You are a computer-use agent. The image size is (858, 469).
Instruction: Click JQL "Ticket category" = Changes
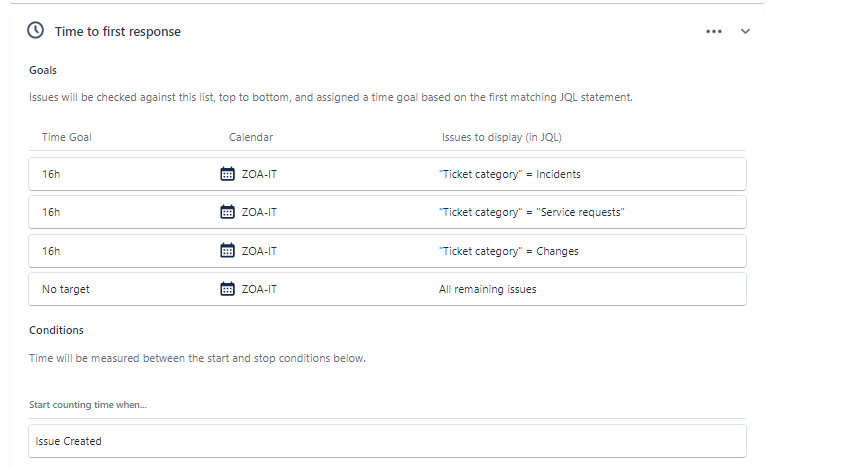click(508, 251)
